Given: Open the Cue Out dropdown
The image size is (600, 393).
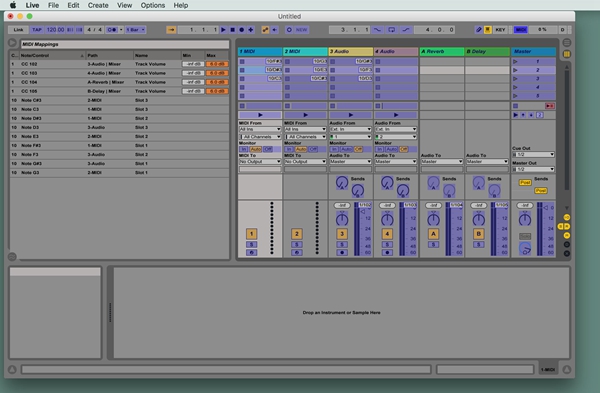Looking at the screenshot, I should (x=533, y=155).
